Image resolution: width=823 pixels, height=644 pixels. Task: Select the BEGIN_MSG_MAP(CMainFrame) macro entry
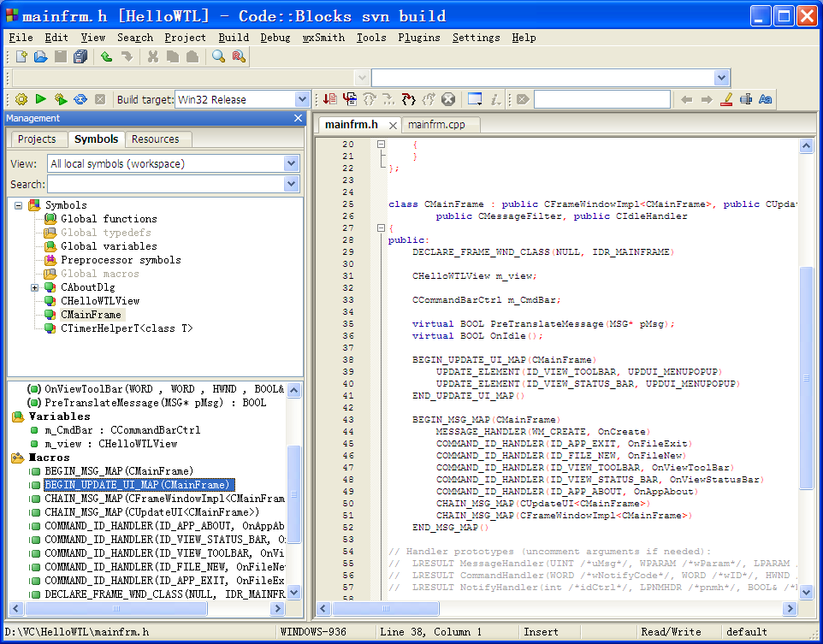click(119, 470)
